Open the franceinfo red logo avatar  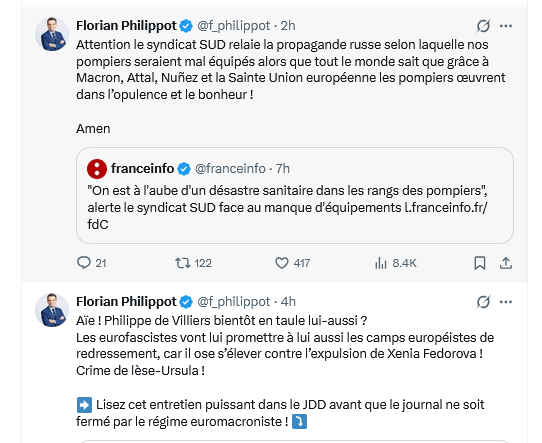[x=97, y=169]
